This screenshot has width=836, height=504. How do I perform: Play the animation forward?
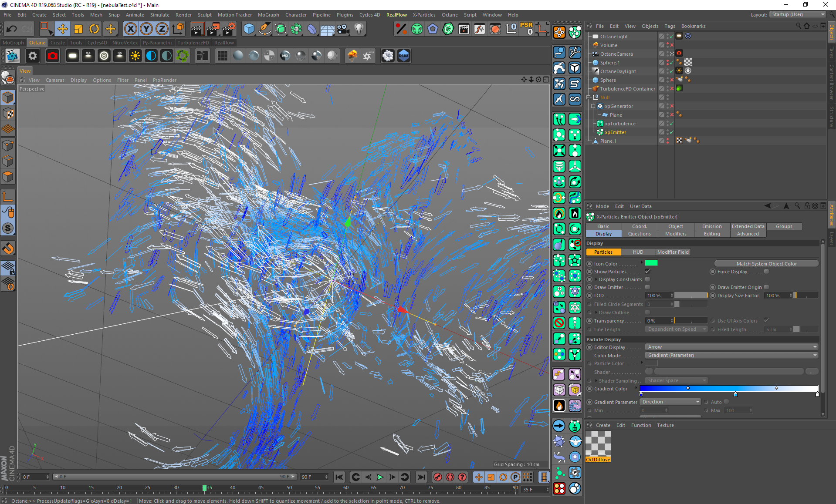[x=380, y=477]
